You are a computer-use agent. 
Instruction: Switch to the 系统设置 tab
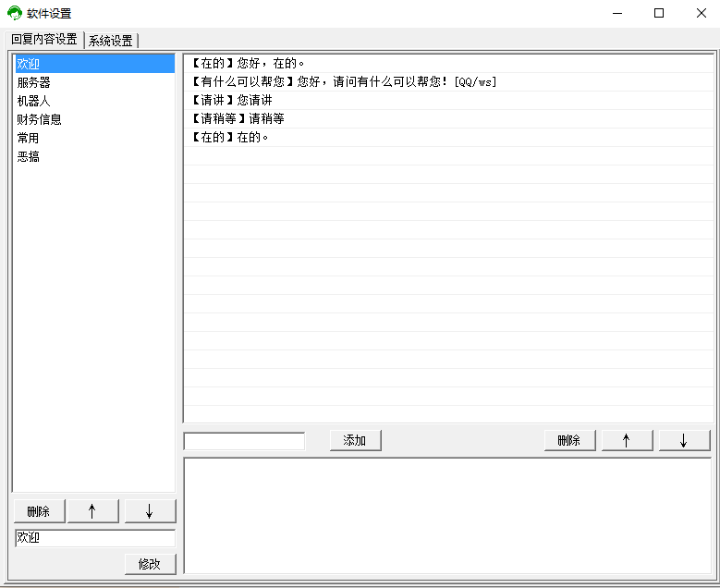[x=111, y=41]
